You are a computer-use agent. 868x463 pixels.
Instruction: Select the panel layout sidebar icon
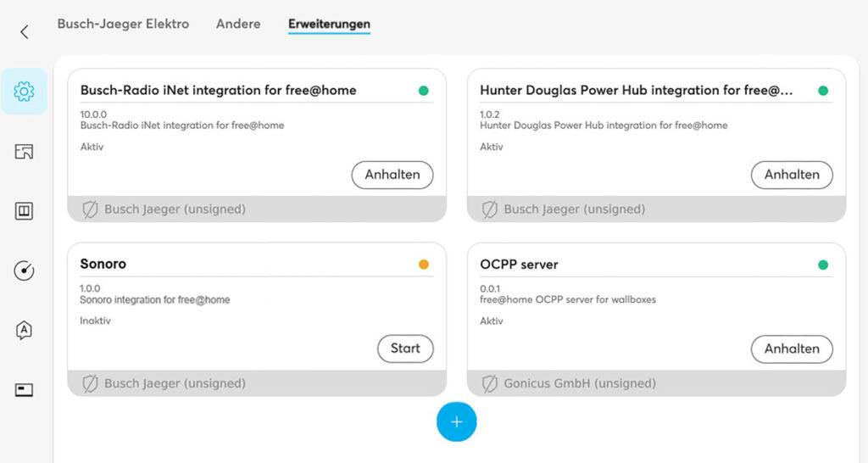tap(24, 211)
